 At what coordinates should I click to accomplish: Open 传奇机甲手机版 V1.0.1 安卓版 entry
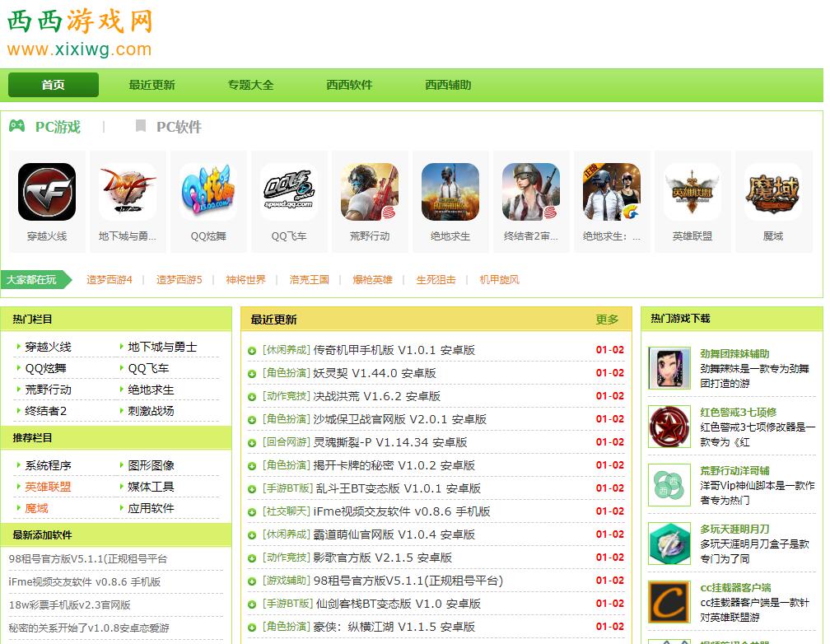tap(394, 350)
